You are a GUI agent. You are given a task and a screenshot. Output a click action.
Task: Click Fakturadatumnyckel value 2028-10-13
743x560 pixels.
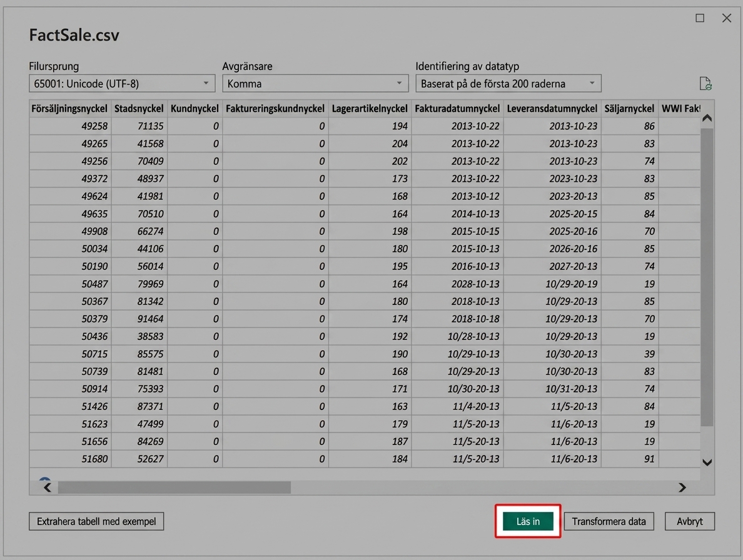click(x=475, y=284)
